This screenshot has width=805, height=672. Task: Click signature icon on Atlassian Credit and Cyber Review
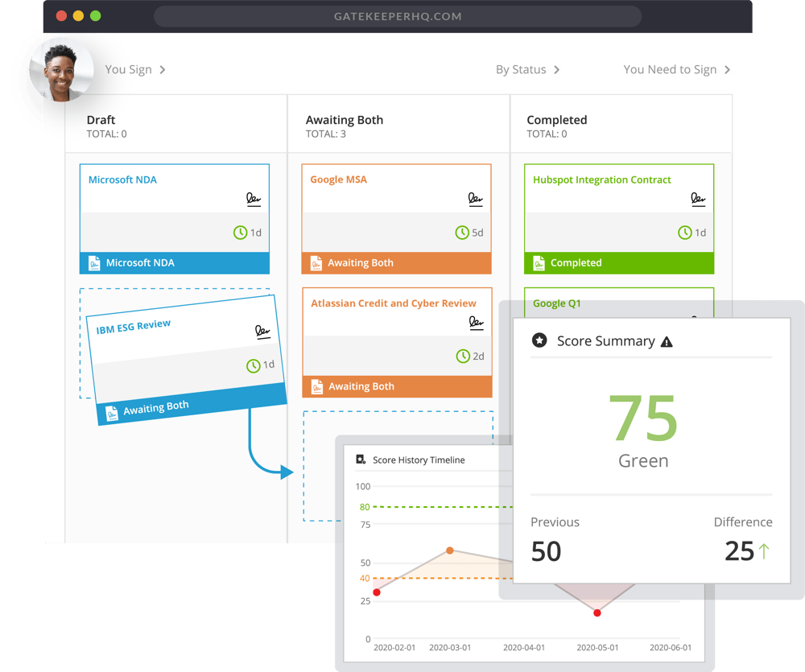(477, 323)
